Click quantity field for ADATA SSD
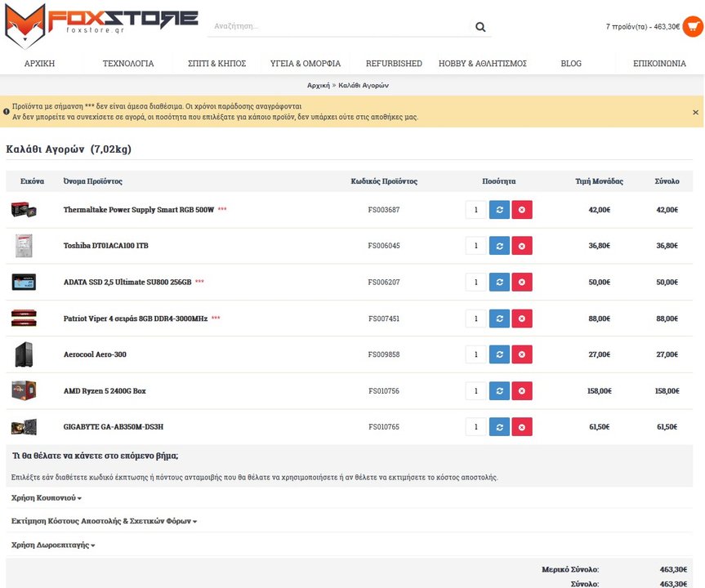Screen dimensions: 705x588 (476, 283)
